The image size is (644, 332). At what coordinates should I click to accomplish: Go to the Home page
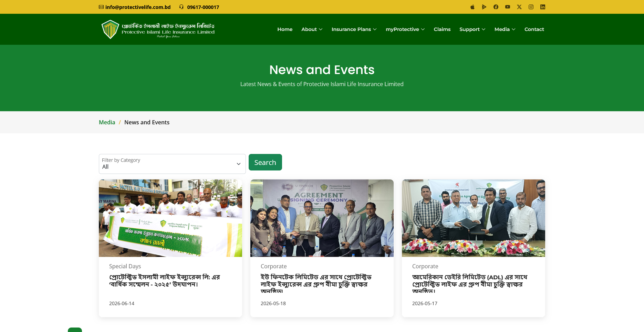pos(285,29)
